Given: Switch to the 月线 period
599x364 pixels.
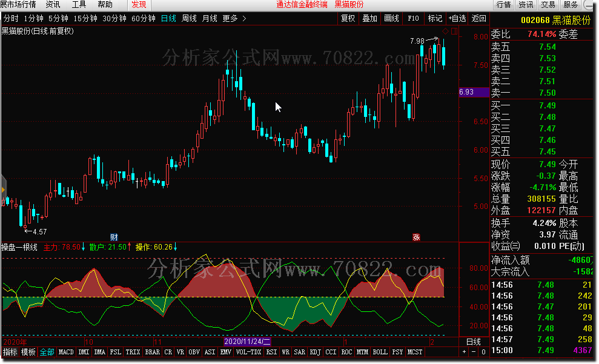Looking at the screenshot, I should coord(210,18).
